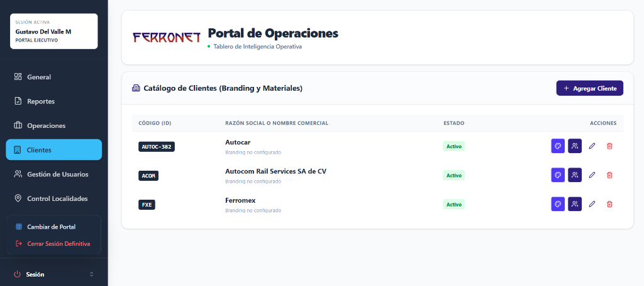Open users icon for Autocom Rail Services
Screen dimensions: 644x286
point(575,175)
